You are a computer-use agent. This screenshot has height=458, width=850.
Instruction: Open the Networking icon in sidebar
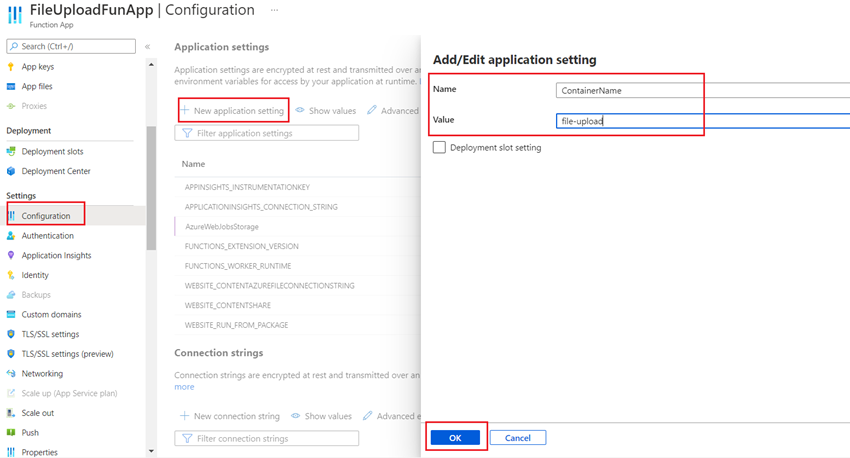11,373
